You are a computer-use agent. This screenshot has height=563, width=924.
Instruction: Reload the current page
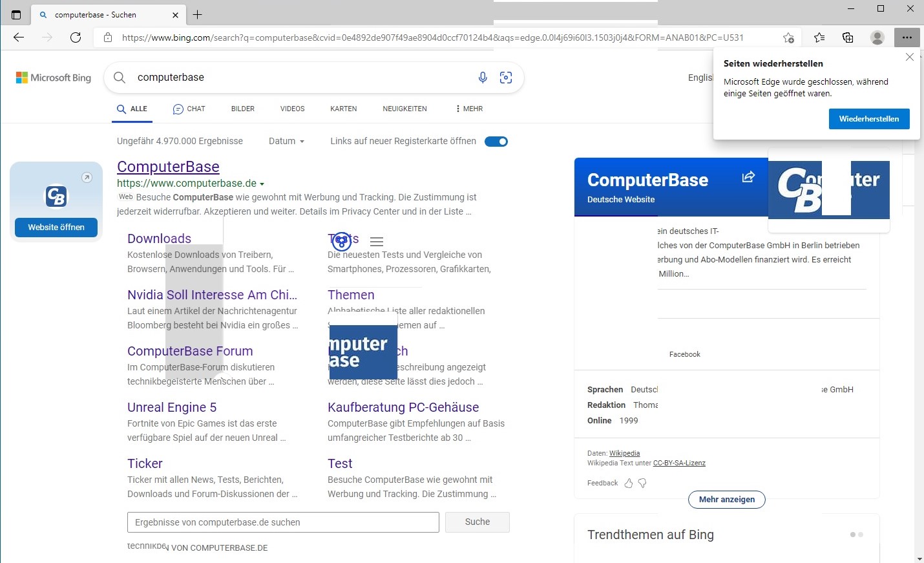point(76,37)
